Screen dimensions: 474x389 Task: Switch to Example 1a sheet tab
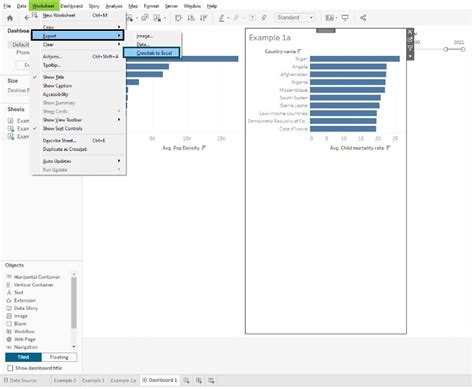pyautogui.click(x=123, y=380)
